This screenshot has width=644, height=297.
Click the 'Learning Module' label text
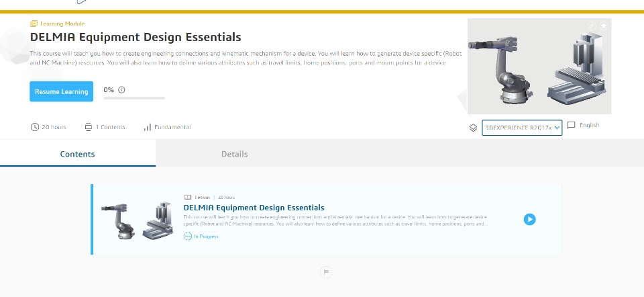(62, 24)
